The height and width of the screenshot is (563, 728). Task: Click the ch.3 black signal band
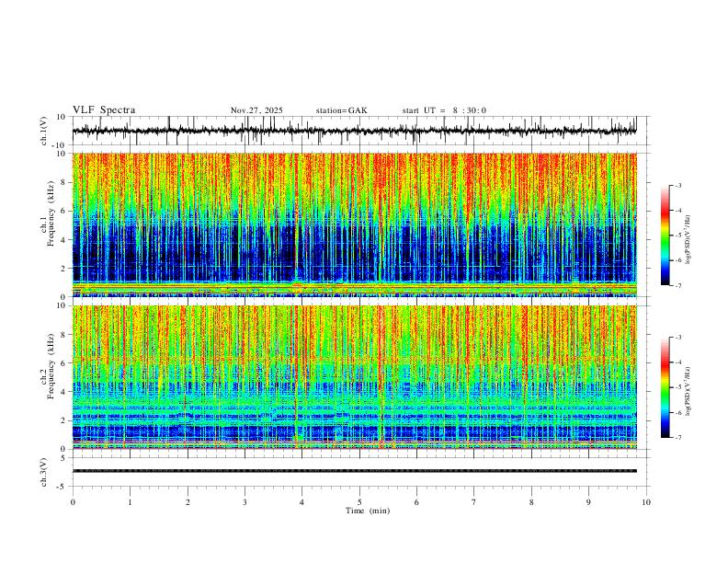coord(354,471)
